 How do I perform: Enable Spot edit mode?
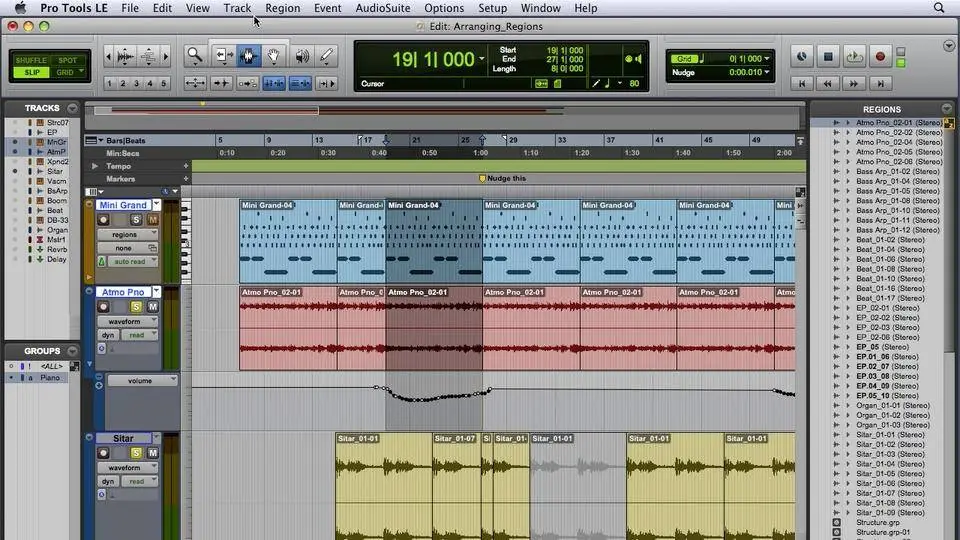(x=67, y=60)
